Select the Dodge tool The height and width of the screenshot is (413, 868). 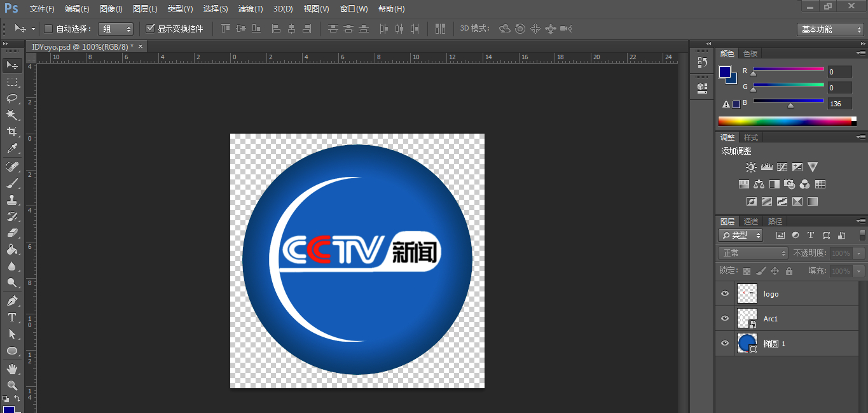(12, 283)
